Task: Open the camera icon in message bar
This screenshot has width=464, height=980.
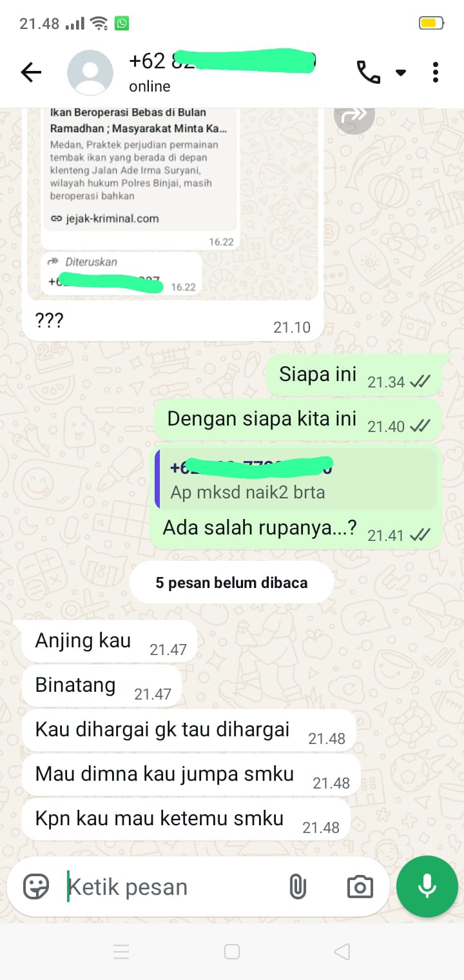Action: tap(360, 887)
